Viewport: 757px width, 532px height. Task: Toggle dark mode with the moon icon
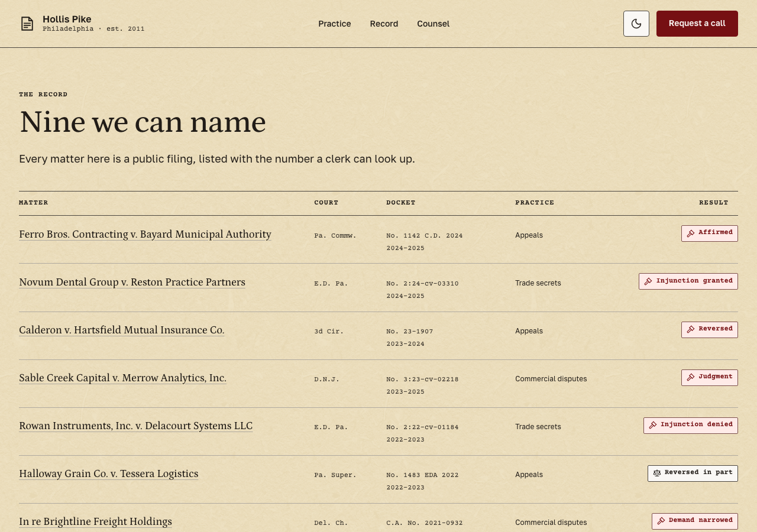pyautogui.click(x=636, y=24)
